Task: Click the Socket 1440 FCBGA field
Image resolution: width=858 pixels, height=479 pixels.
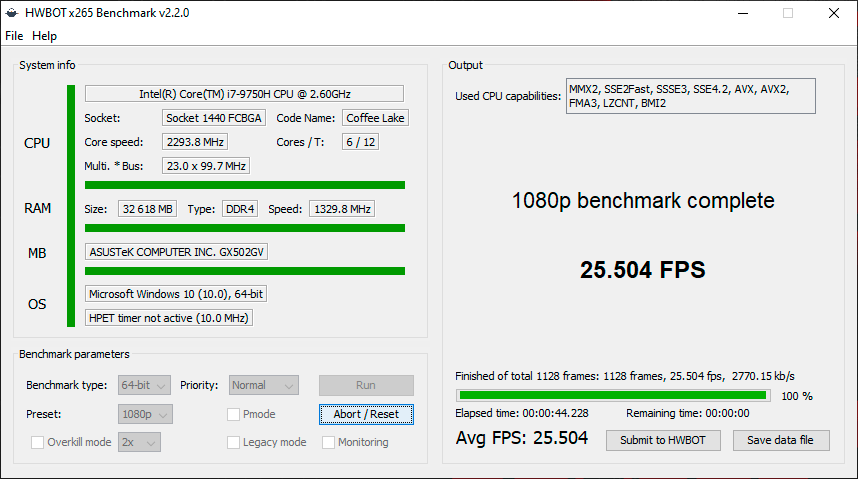Action: [214, 118]
